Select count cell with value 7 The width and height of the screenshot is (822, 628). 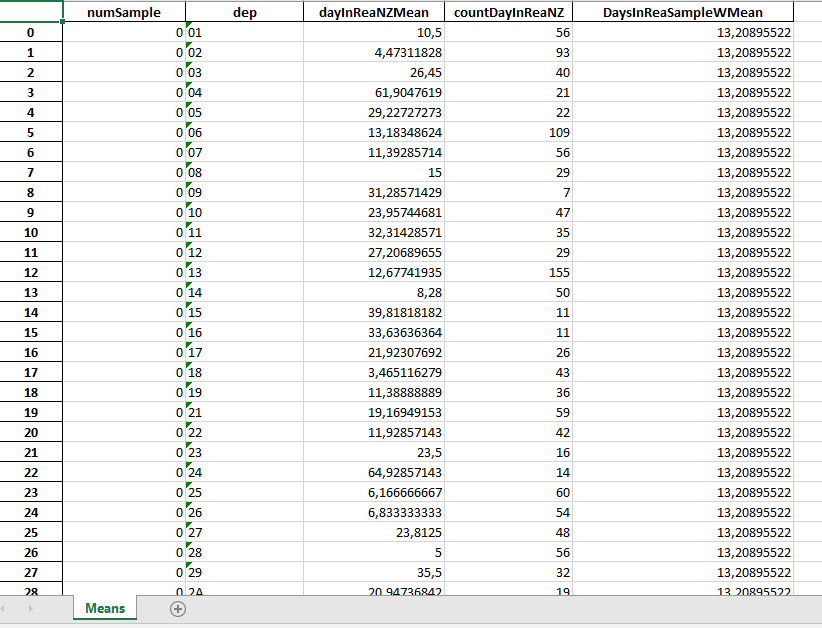tap(509, 192)
